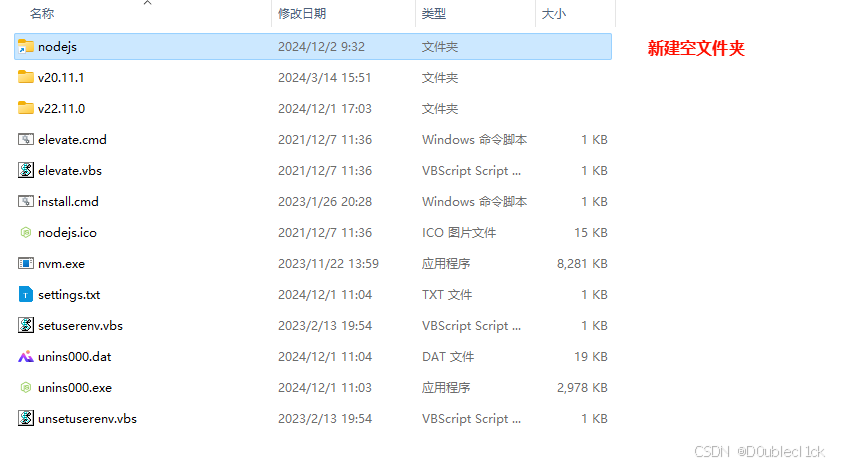The width and height of the screenshot is (848, 467).
Task: Select the install.cmd file name
Action: click(x=68, y=202)
